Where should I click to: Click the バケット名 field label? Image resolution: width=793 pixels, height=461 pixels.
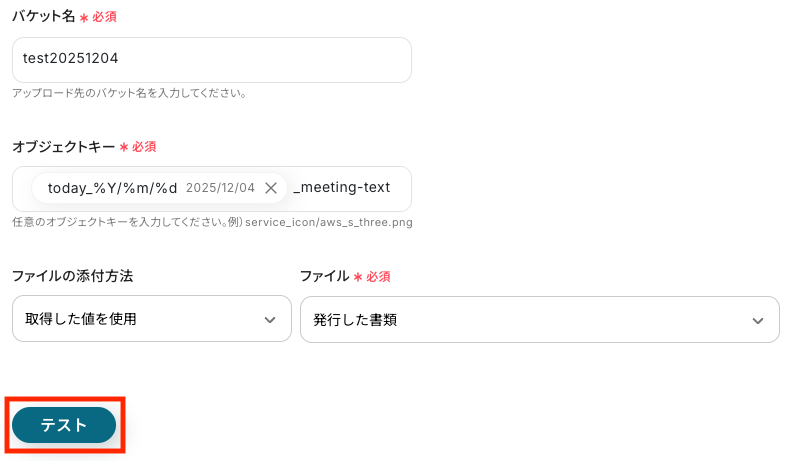coord(44,16)
